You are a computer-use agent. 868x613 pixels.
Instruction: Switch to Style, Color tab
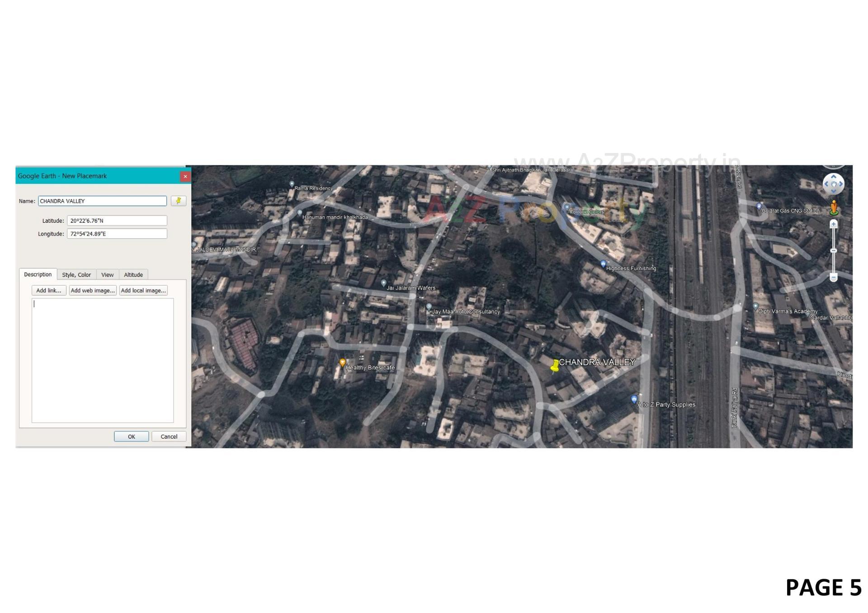pos(76,275)
